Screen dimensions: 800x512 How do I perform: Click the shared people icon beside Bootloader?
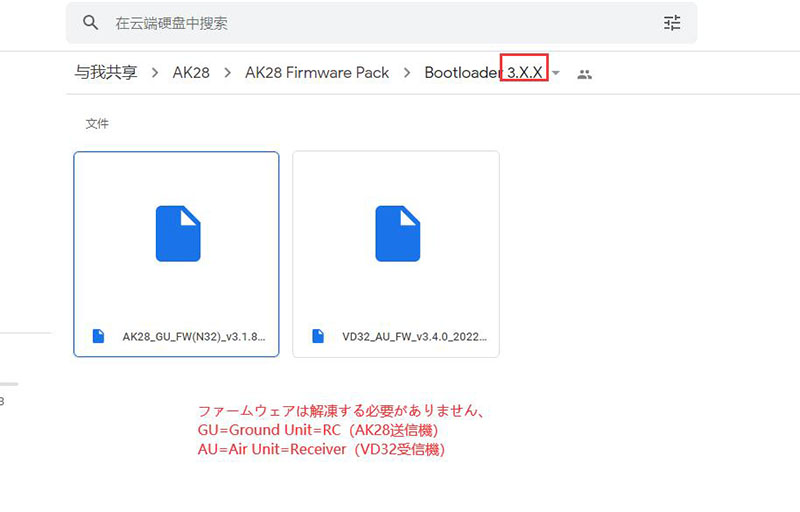click(585, 74)
